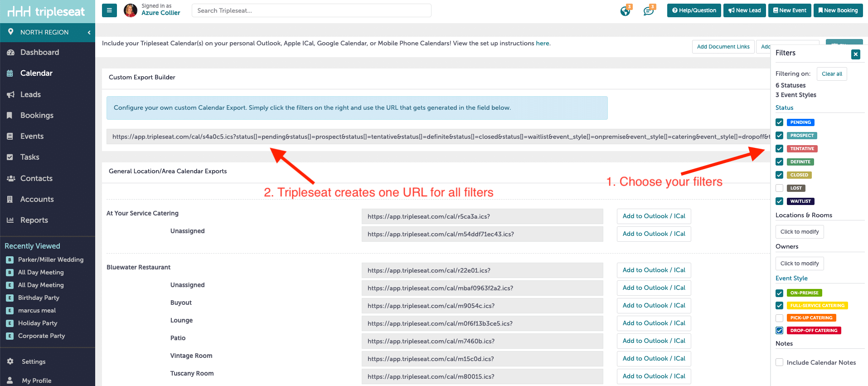
Task: Click the Contacts people icon
Action: 11,178
